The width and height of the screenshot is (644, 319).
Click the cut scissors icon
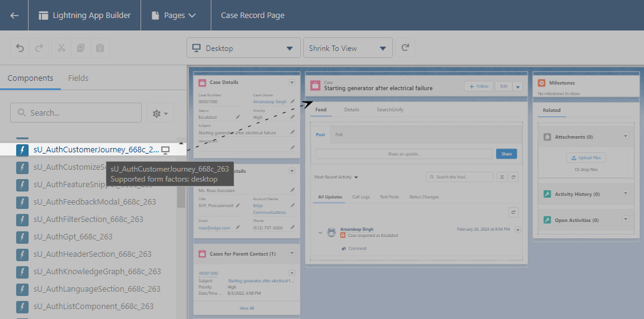tap(61, 48)
